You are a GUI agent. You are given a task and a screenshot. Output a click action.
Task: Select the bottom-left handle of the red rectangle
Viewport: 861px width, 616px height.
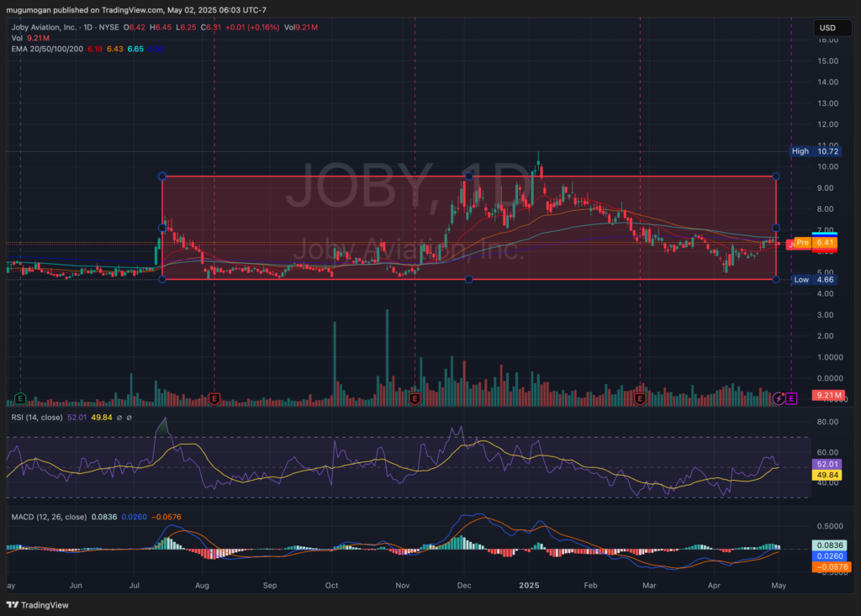(162, 280)
